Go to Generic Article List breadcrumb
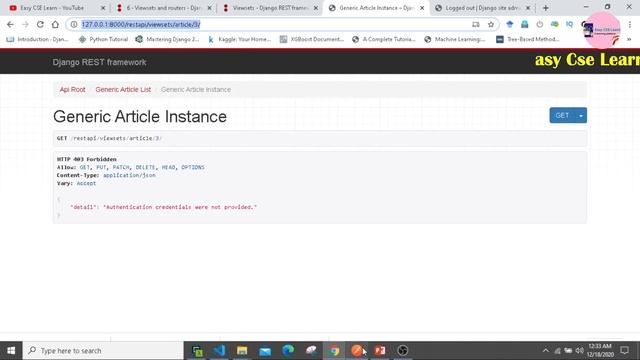 click(x=123, y=89)
